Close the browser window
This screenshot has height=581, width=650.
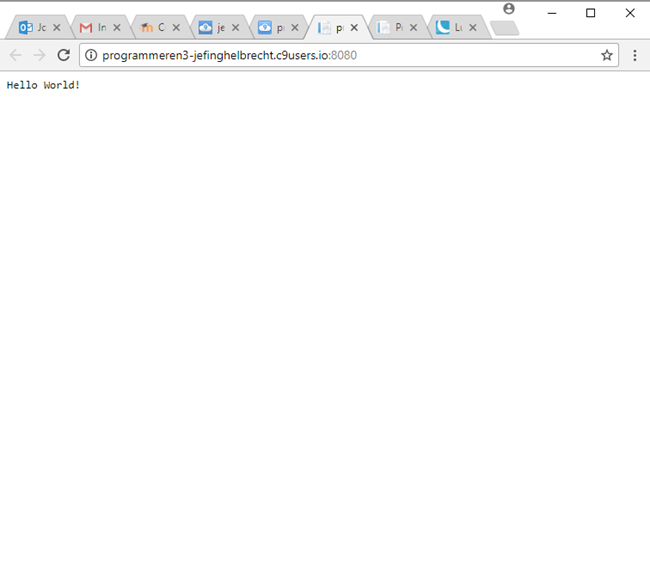630,13
